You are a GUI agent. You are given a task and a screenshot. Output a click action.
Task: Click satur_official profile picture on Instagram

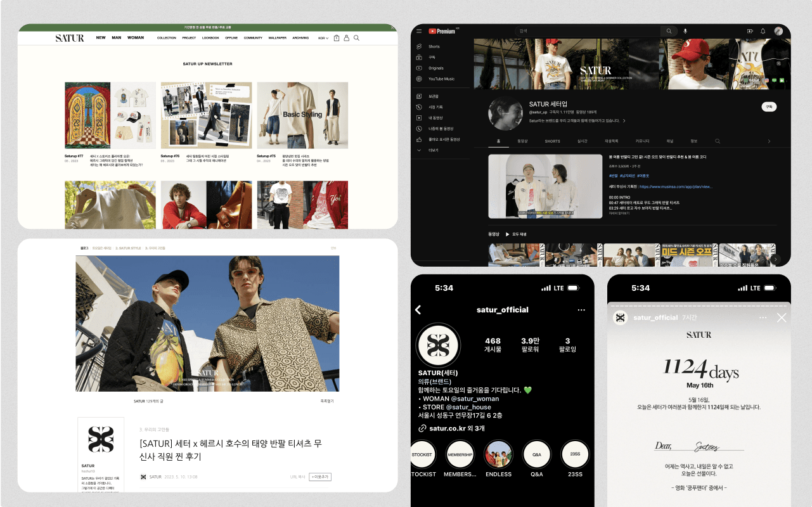tap(437, 345)
